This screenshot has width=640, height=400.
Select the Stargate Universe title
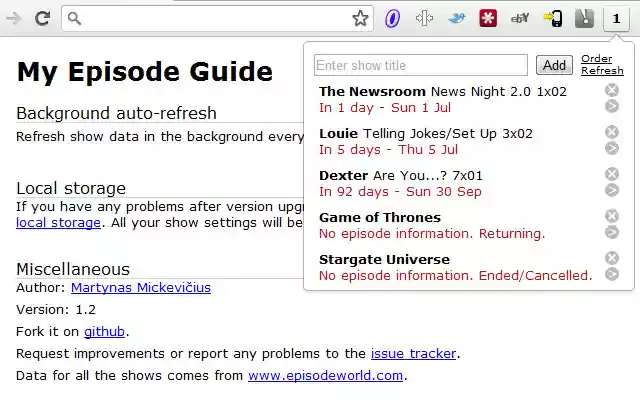point(384,260)
